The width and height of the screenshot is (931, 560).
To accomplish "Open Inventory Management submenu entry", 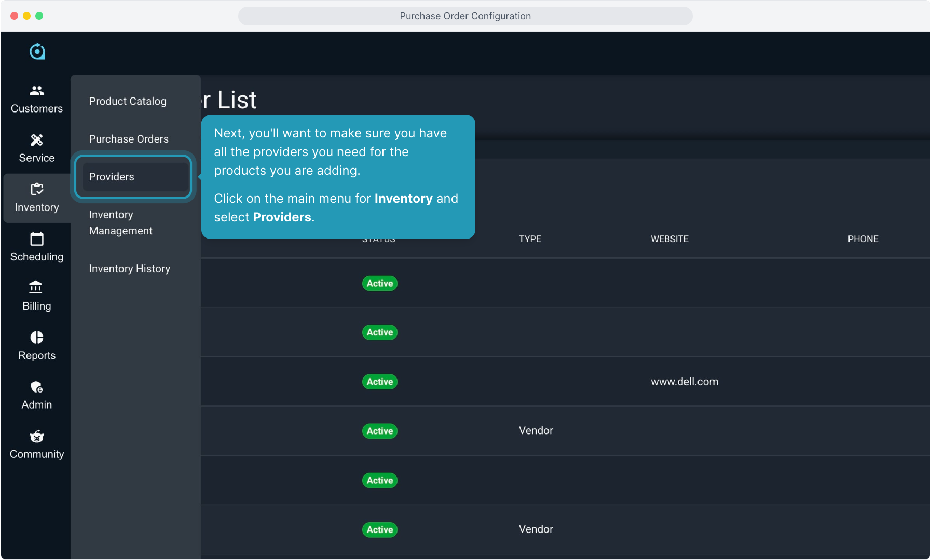I will click(x=120, y=222).
